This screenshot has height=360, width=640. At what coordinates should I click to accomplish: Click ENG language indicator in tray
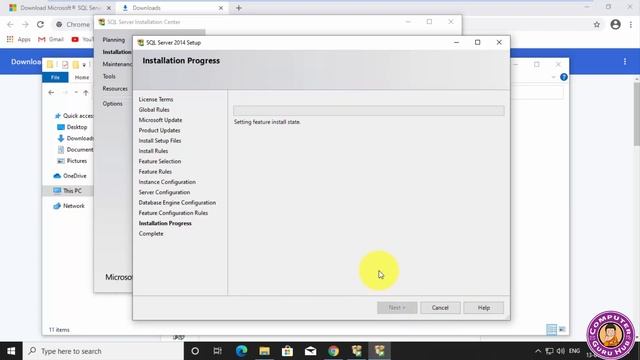click(x=574, y=351)
